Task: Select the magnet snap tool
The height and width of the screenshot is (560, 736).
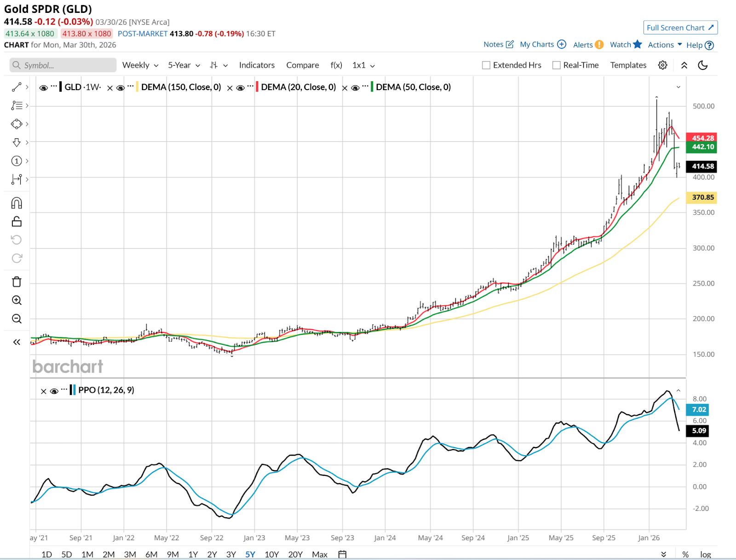Action: point(17,203)
